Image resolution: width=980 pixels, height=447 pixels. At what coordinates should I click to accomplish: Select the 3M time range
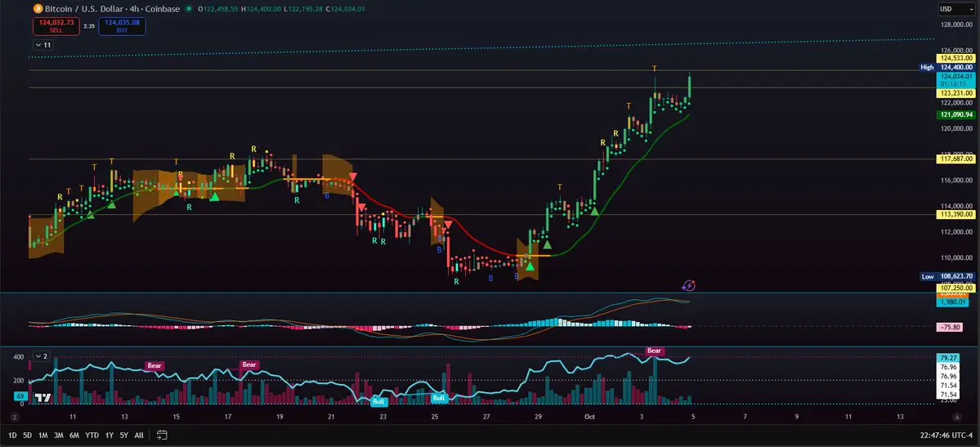[58, 435]
